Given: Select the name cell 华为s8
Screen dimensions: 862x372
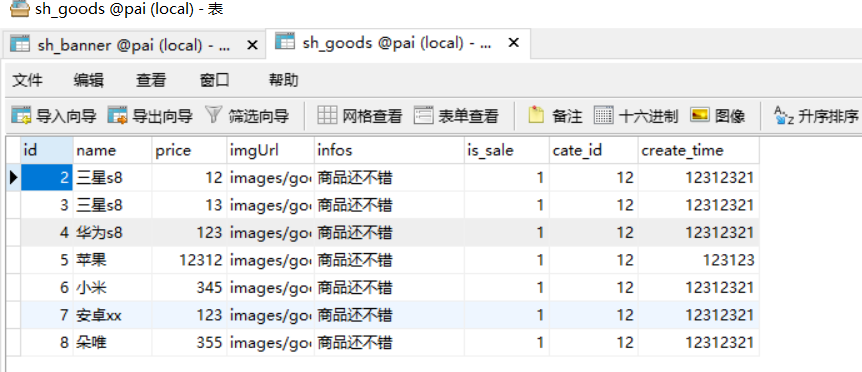Looking at the screenshot, I should coord(112,232).
